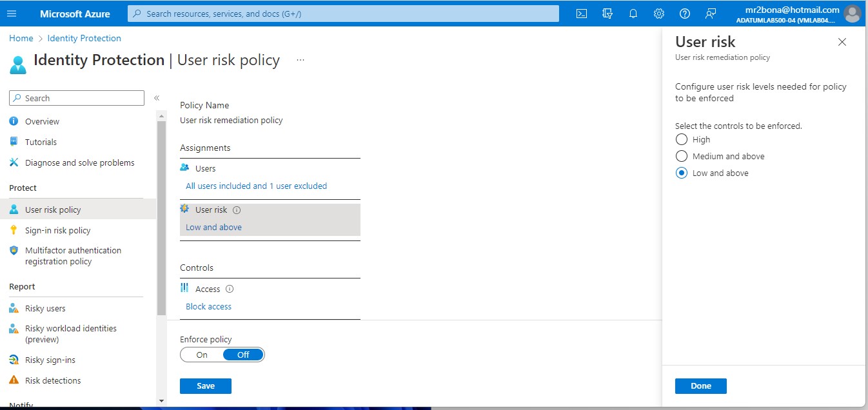Viewport: 868px width, 410px height.
Task: Open Risky workload identities preview
Action: pyautogui.click(x=70, y=333)
